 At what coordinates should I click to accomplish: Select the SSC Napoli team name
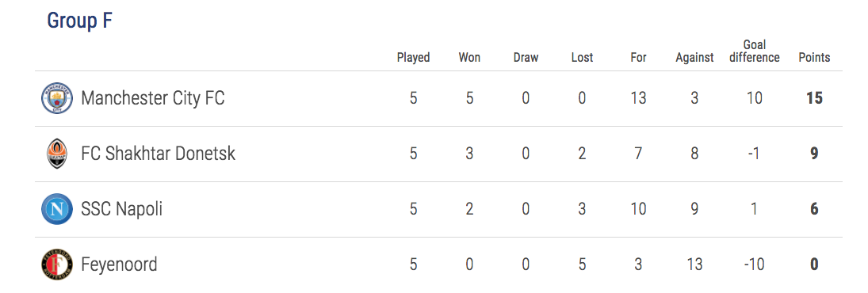click(x=122, y=209)
